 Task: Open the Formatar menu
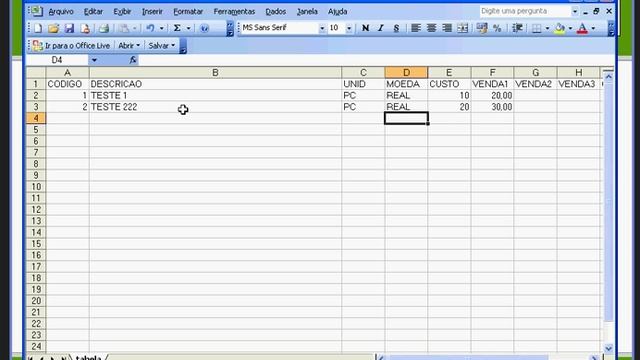tap(188, 11)
